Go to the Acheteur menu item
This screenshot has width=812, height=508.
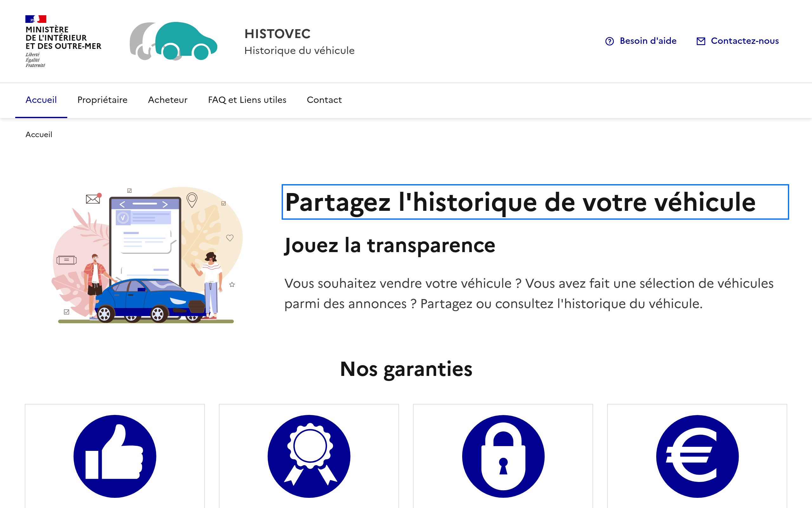(168, 100)
